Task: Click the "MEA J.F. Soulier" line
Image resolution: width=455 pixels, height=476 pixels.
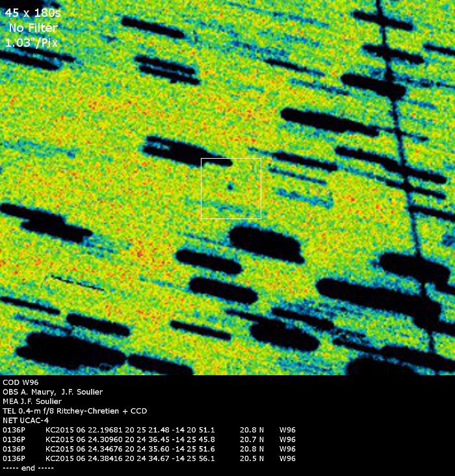Action: click(x=32, y=401)
